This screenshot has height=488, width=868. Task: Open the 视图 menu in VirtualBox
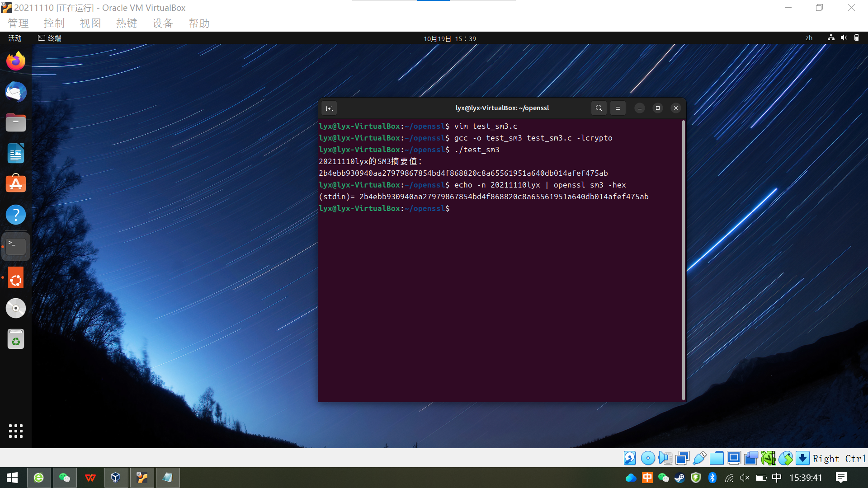[x=90, y=23]
